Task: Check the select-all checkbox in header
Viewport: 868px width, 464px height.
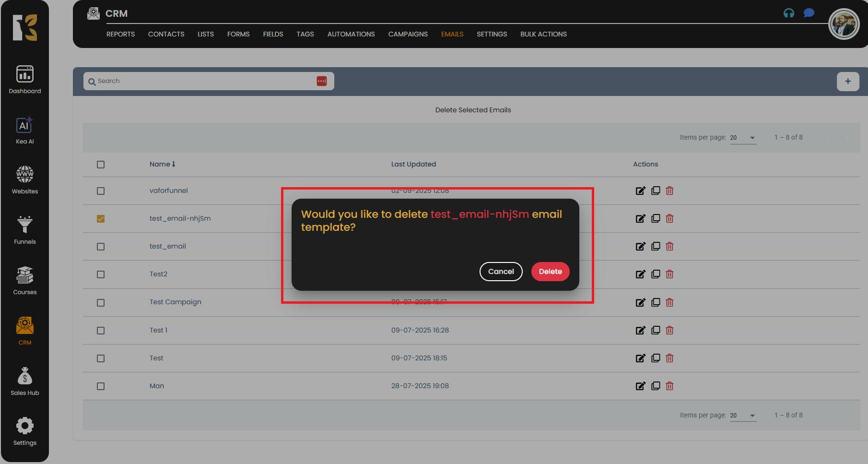Action: pos(101,165)
